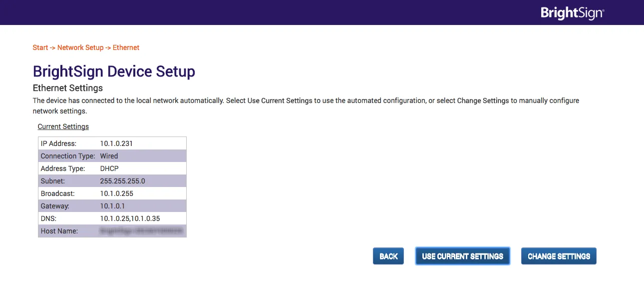The image size is (644, 296).
Task: Click CHANGE SETTINGS button
Action: click(x=559, y=256)
